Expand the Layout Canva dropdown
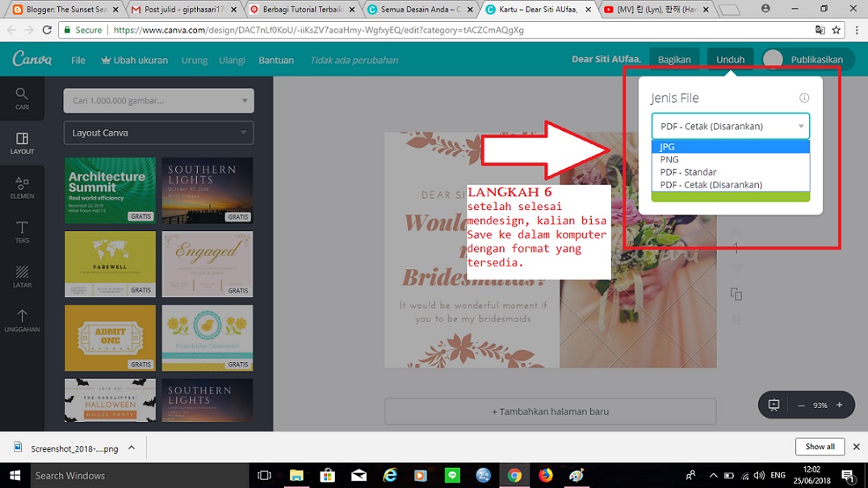Viewport: 868px width, 488px height. (x=158, y=133)
